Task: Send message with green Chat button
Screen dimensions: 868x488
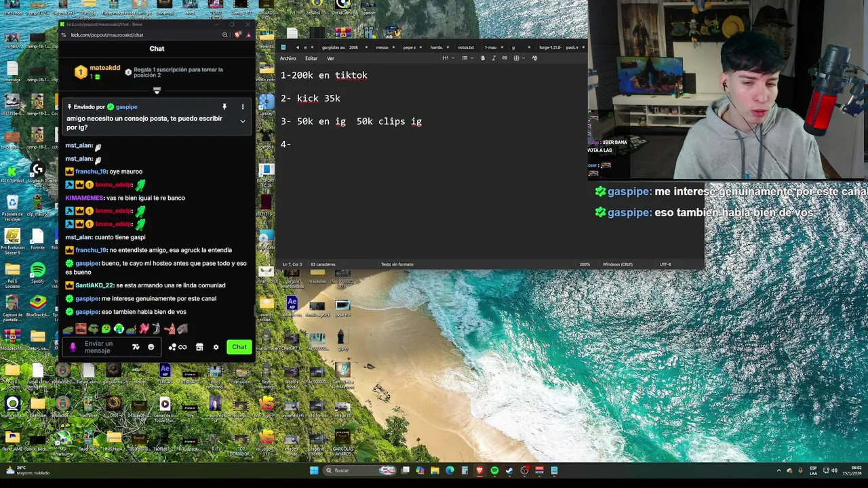Action: (239, 347)
